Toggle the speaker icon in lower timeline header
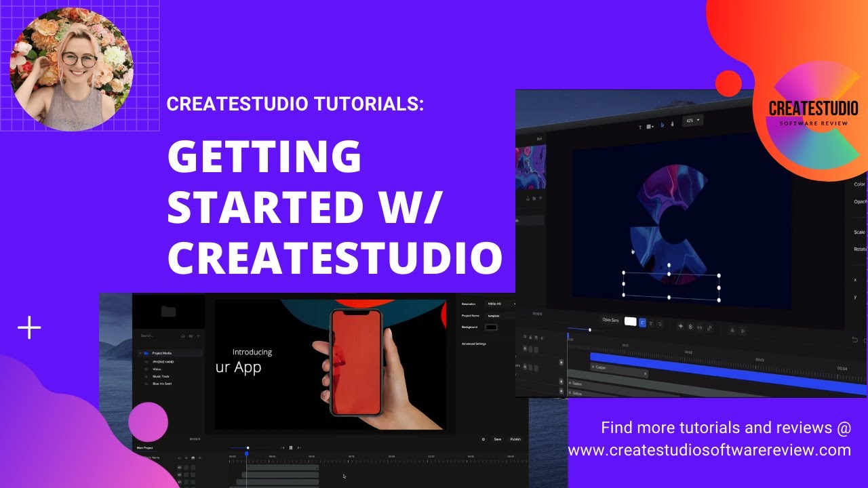 pos(200,457)
